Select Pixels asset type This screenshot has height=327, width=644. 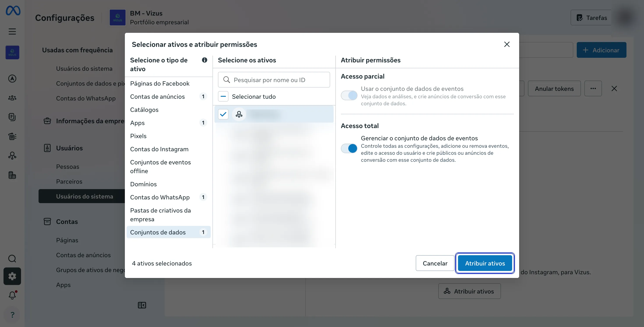coord(168,136)
